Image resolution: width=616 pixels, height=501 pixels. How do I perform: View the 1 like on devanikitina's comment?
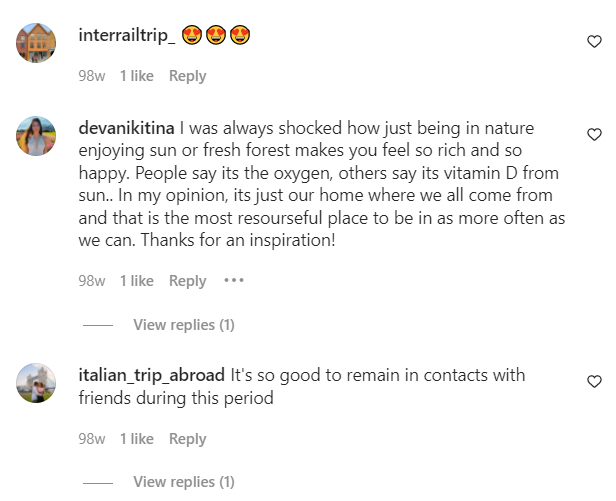click(x=137, y=281)
